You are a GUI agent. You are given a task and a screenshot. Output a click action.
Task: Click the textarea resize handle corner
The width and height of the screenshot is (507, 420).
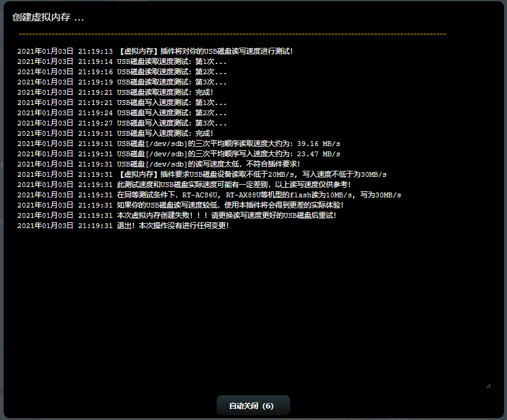[488, 386]
